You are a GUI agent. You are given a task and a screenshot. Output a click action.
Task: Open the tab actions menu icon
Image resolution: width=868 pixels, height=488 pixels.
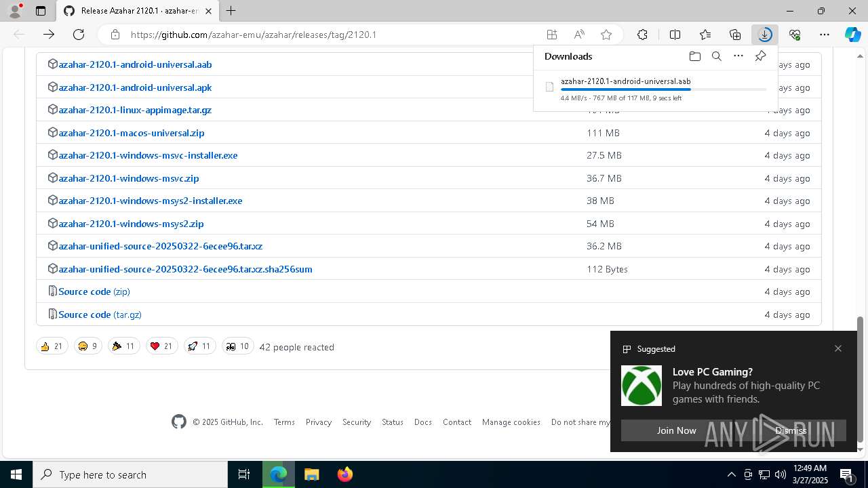[41, 11]
